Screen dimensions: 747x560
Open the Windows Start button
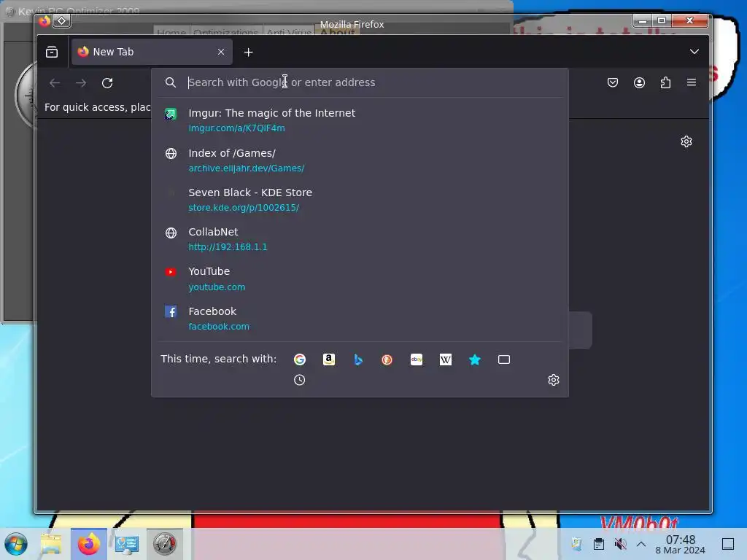[x=16, y=544]
